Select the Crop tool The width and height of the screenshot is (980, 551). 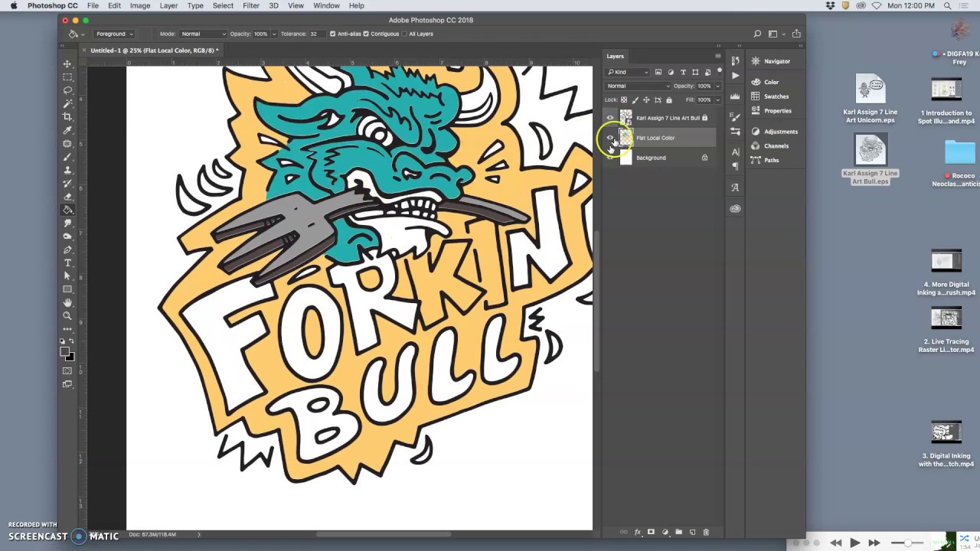pyautogui.click(x=67, y=116)
